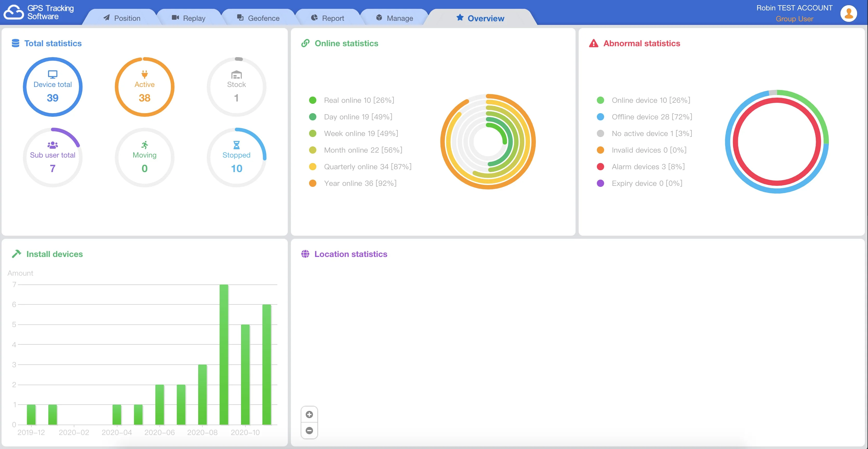Click the map zoom out button
Viewport: 868px width, 449px height.
tap(309, 431)
